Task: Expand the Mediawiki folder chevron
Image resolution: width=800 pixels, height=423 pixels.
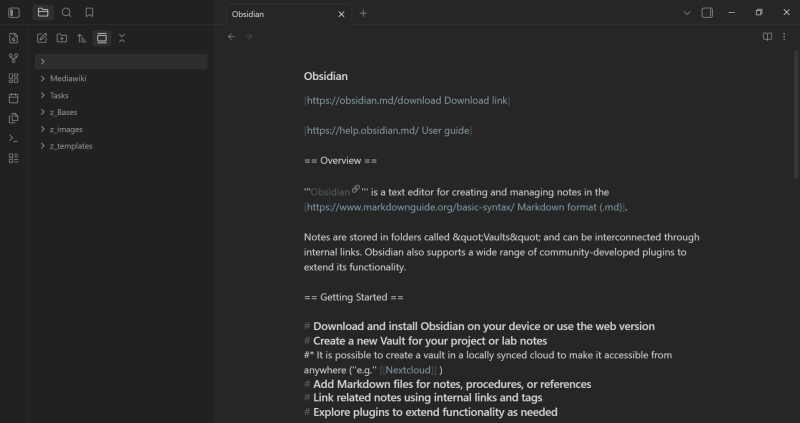Action: point(43,78)
